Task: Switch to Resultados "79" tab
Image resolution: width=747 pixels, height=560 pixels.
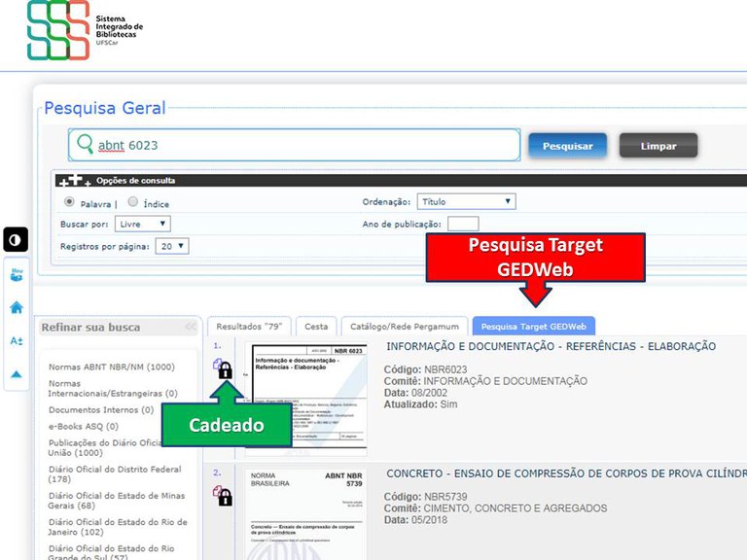Action: pos(249,327)
